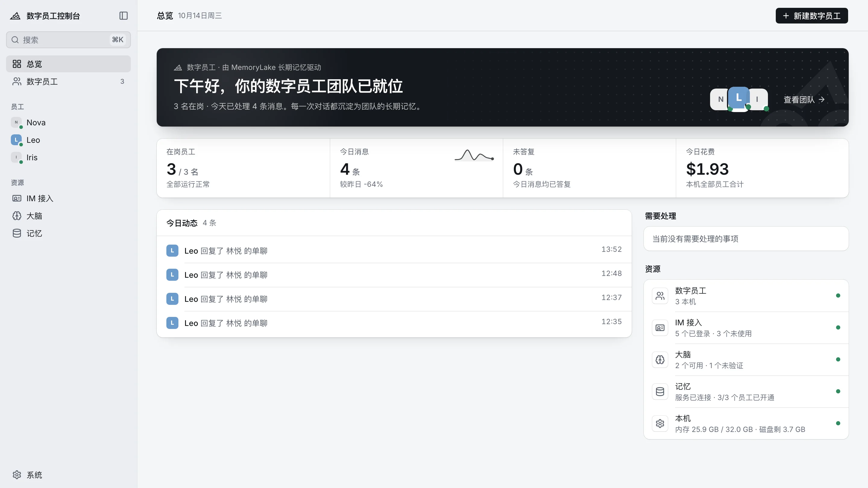The height and width of the screenshot is (488, 868).
Task: Open the 13:52 Leo activity row
Action: pos(394,251)
